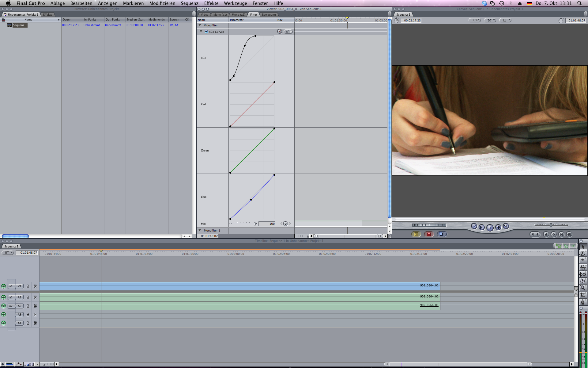The width and height of the screenshot is (588, 368).
Task: Open the Effekte tab in Browser
Action: tap(47, 14)
